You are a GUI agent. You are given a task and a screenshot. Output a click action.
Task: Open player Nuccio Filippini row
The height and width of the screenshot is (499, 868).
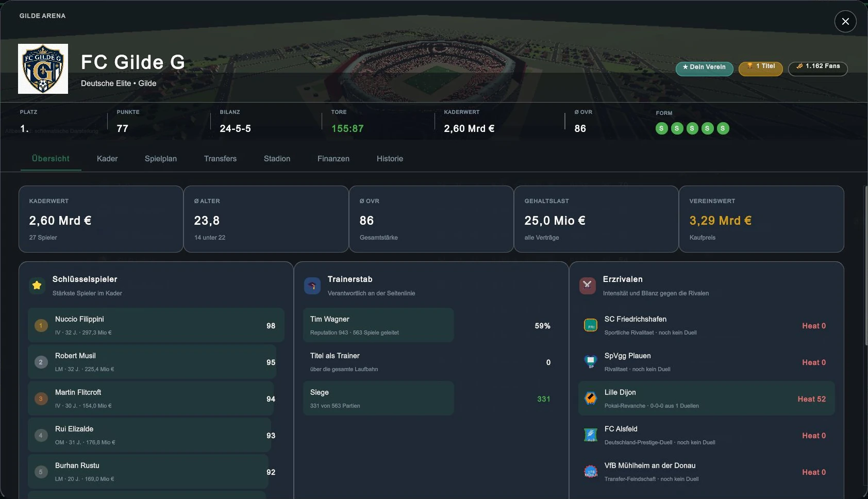(x=156, y=325)
